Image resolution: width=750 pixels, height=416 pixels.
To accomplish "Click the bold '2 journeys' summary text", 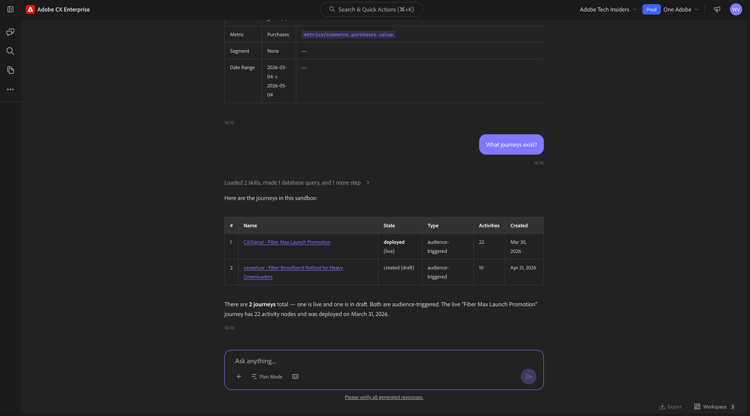I will [x=262, y=304].
